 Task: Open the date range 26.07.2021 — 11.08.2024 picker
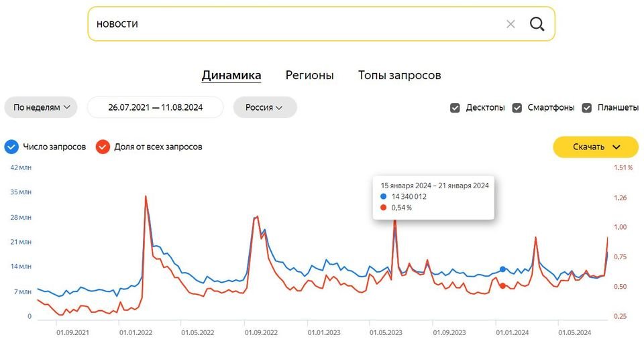tap(155, 107)
